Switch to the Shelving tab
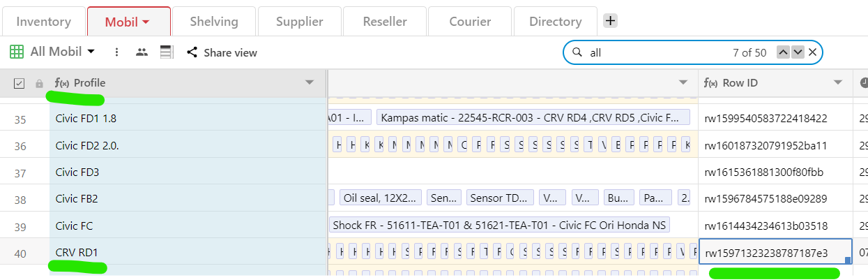The image size is (868, 280). click(213, 21)
